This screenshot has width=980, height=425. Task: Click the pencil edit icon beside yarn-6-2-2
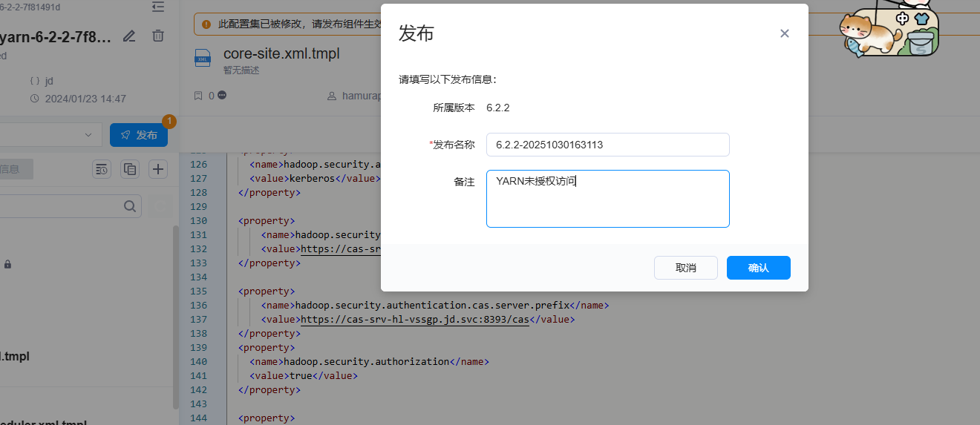(x=129, y=36)
